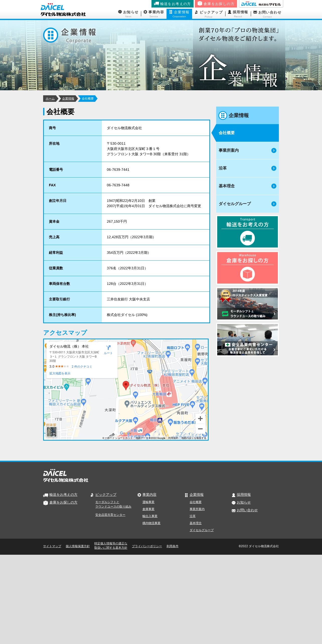Open footer モーダルシフトとラウンドユースの取り組み link
The image size is (322, 644).
[113, 504]
